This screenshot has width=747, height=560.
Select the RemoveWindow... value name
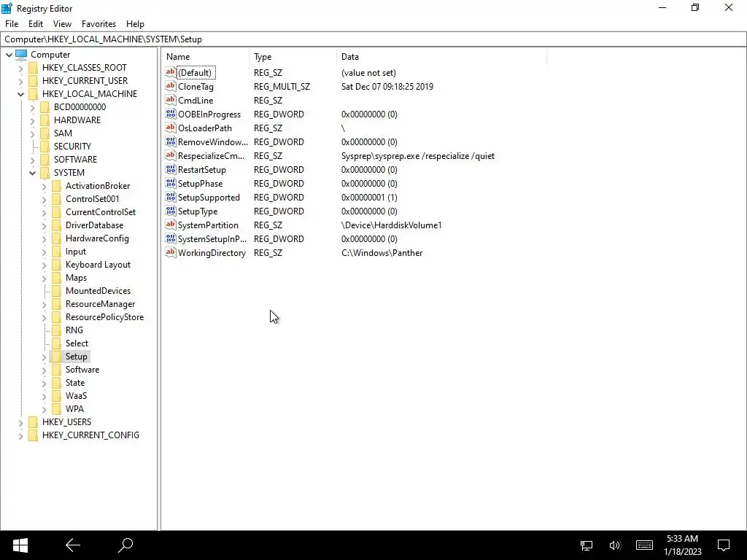213,142
